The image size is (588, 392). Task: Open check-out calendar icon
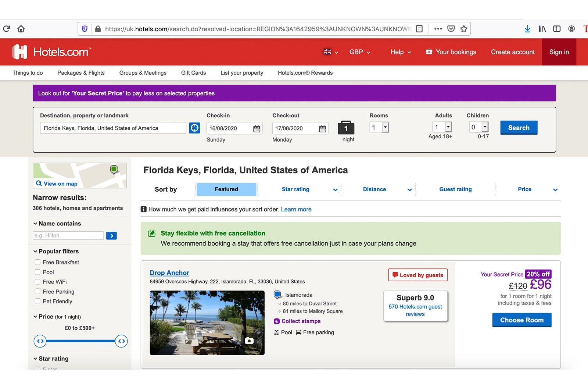click(323, 128)
